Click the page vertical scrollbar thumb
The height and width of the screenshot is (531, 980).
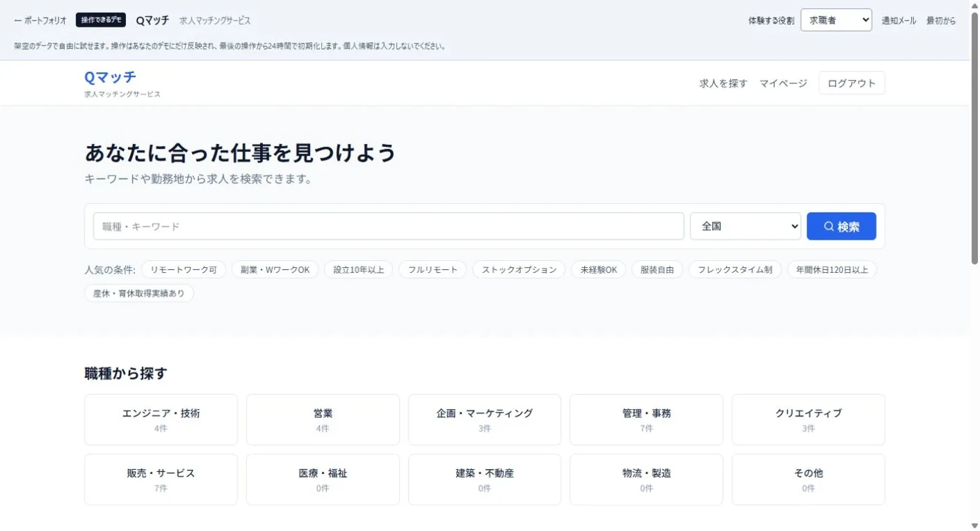click(x=974, y=138)
